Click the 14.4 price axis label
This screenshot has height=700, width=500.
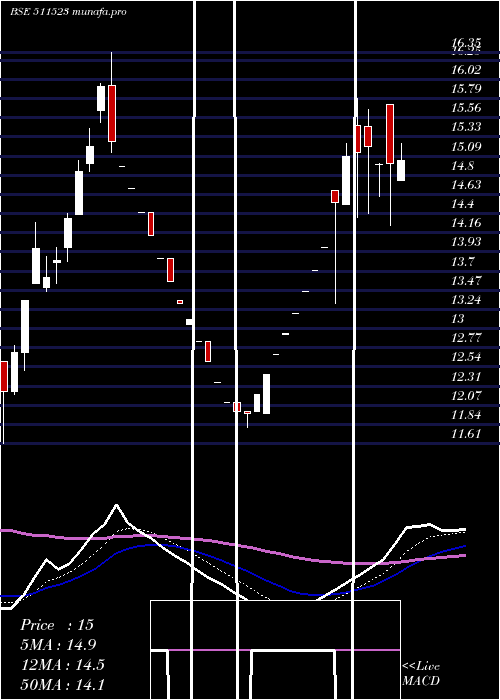click(462, 204)
